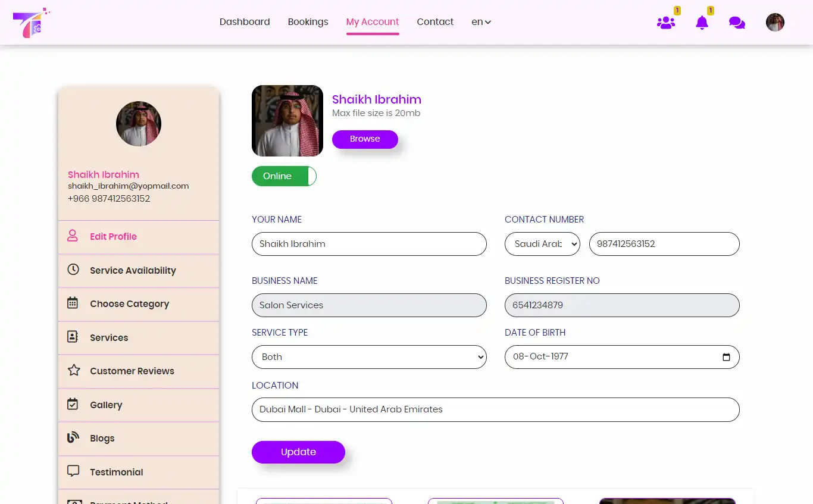Click the Customer Reviews star icon
Viewport: 813px width, 504px height.
pyautogui.click(x=73, y=371)
